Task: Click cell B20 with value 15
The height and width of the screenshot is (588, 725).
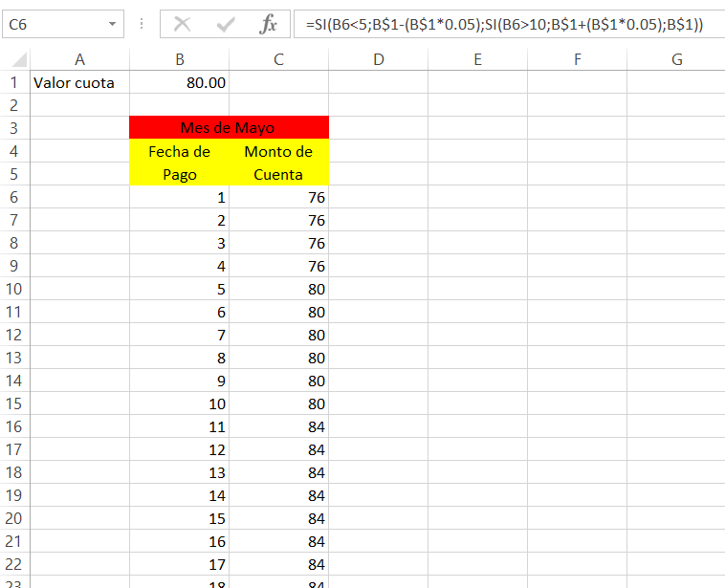Action: [180, 518]
